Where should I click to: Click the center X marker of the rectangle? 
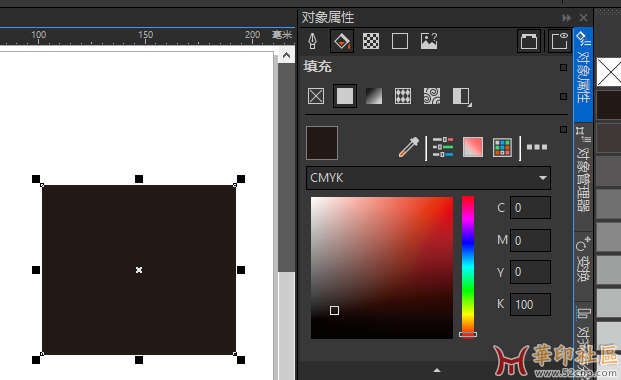click(x=139, y=270)
